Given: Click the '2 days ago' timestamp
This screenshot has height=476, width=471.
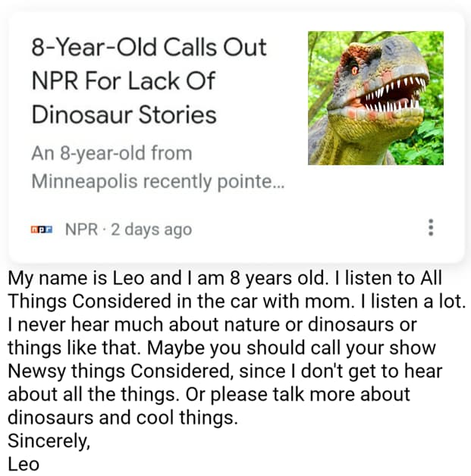Looking at the screenshot, I should point(152,229).
